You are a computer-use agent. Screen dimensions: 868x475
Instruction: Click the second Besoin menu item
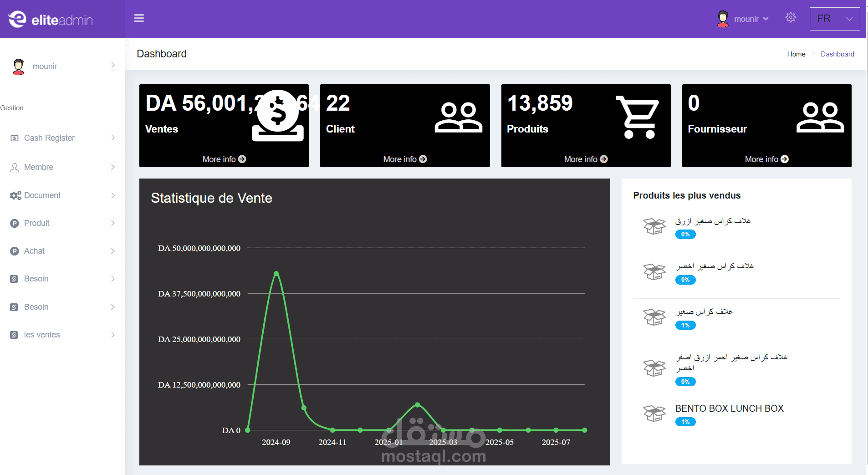pyautogui.click(x=62, y=307)
